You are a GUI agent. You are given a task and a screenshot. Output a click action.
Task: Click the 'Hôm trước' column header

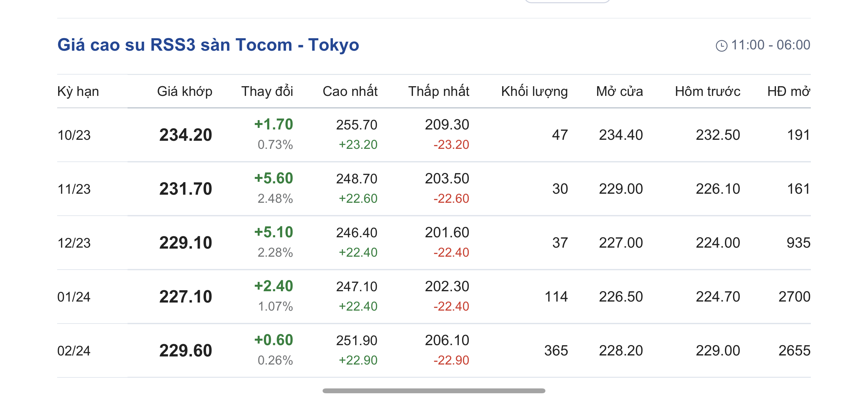click(x=707, y=91)
